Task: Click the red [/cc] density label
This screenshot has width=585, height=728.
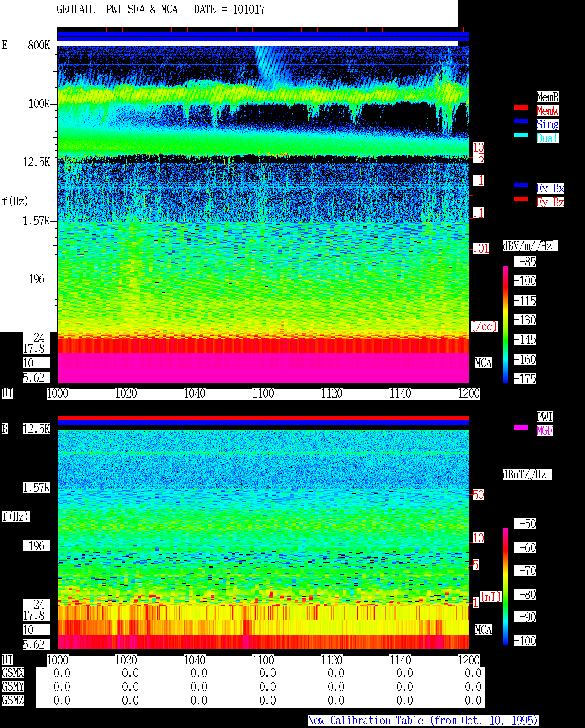Action: click(484, 327)
